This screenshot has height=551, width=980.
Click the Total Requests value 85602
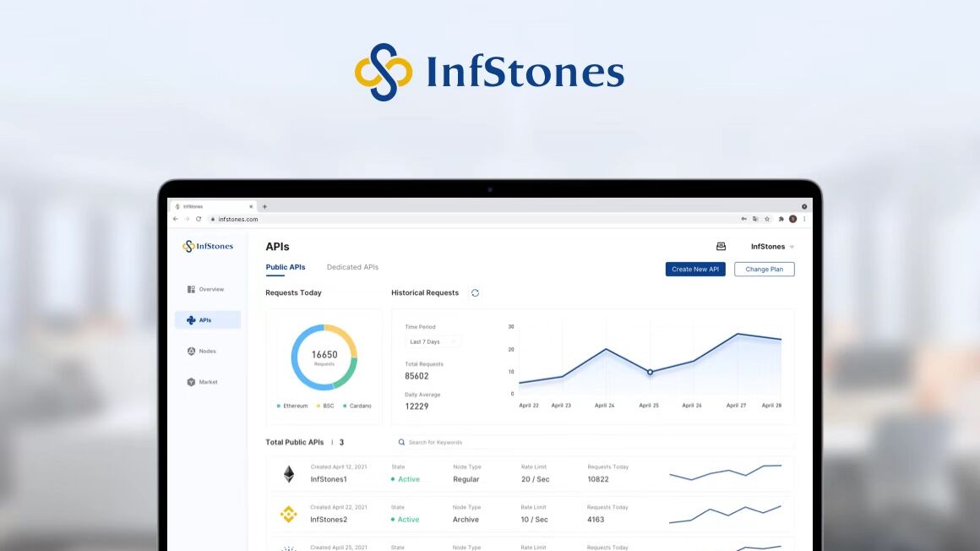(x=416, y=377)
